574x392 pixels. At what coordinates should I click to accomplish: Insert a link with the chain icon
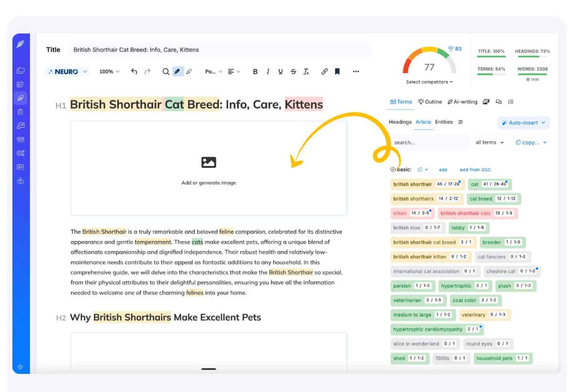pos(324,71)
